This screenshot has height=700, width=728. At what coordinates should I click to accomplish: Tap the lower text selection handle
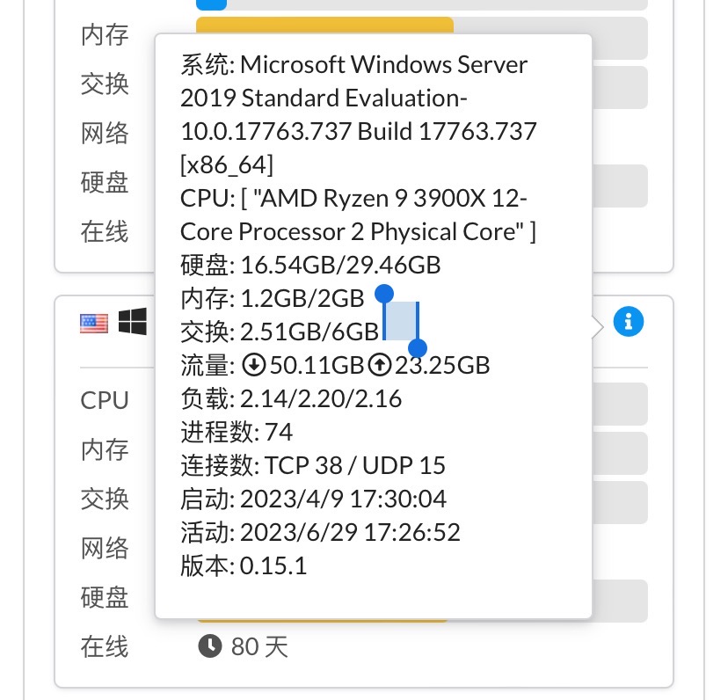418,348
